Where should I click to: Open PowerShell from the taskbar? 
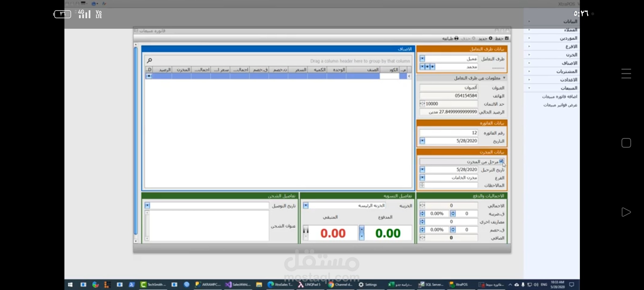[x=132, y=285]
